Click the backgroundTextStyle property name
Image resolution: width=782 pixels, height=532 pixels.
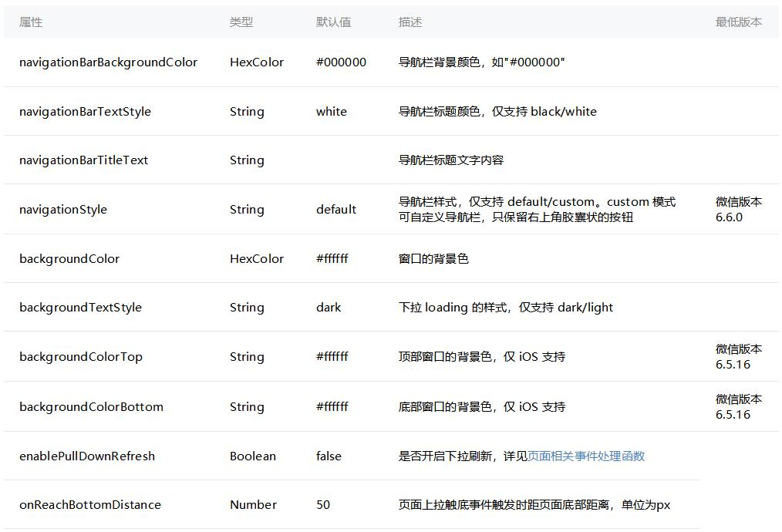pyautogui.click(x=80, y=308)
